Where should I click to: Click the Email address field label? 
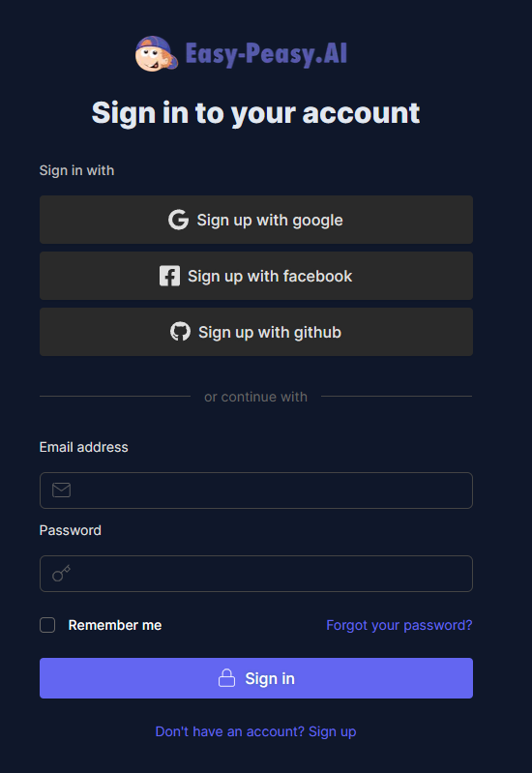click(x=84, y=447)
